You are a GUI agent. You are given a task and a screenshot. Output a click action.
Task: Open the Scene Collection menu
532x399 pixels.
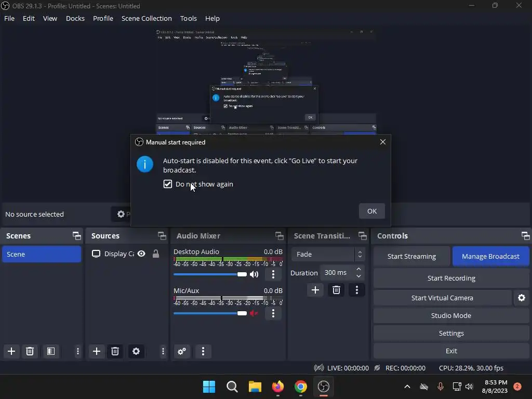coord(147,18)
